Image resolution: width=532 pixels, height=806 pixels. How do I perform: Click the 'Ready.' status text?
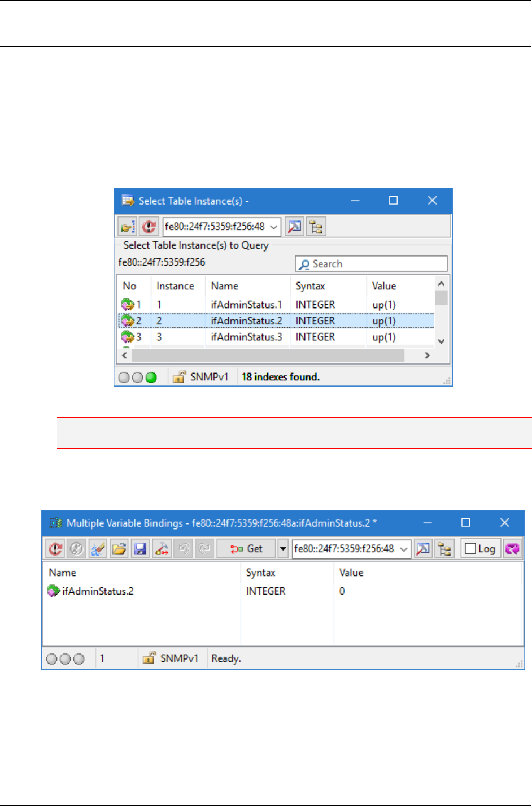click(x=226, y=658)
